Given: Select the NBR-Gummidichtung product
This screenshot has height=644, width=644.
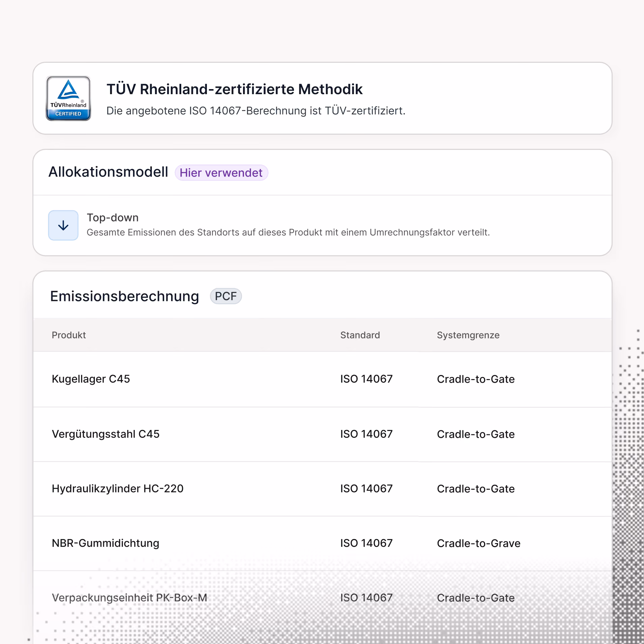Looking at the screenshot, I should 105,543.
